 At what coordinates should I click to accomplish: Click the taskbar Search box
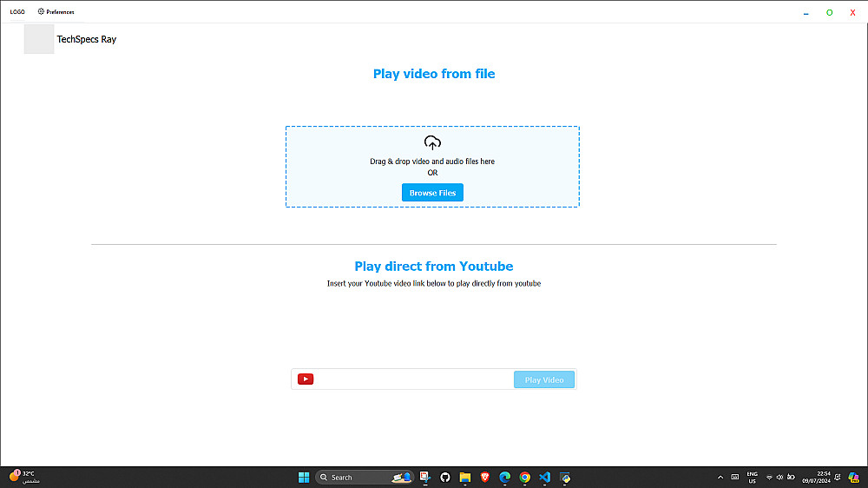pyautogui.click(x=365, y=478)
